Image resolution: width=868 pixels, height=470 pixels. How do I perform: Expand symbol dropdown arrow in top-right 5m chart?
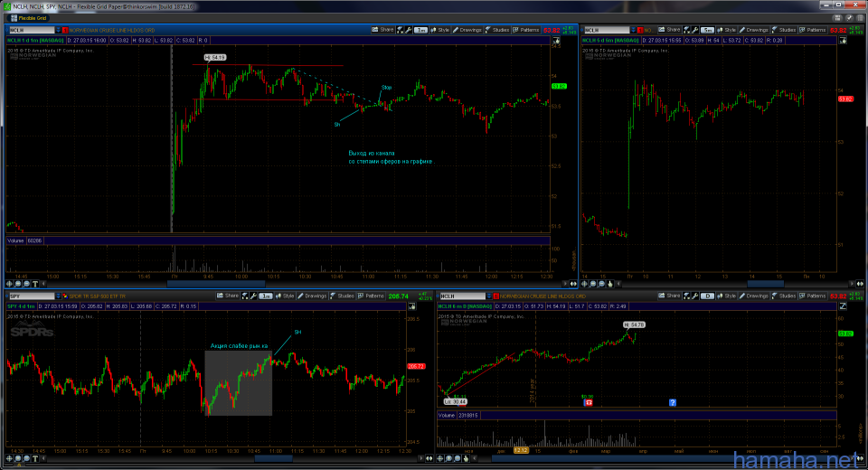click(x=634, y=30)
